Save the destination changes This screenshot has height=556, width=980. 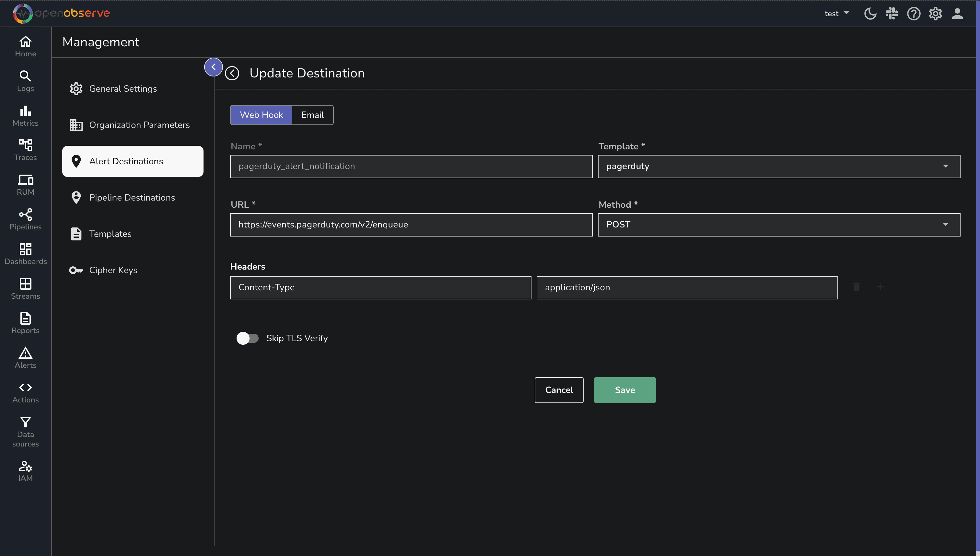point(624,390)
